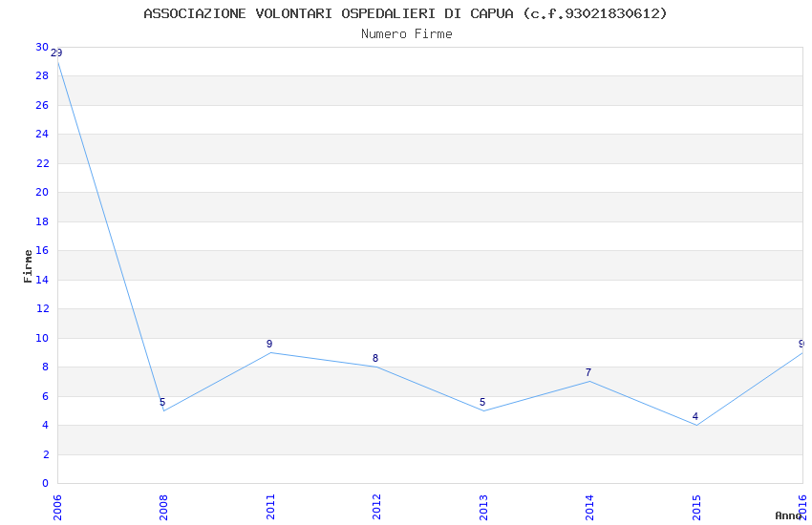Select the 2014 data point labeled 7
This screenshot has width=812, height=525.
click(x=589, y=382)
